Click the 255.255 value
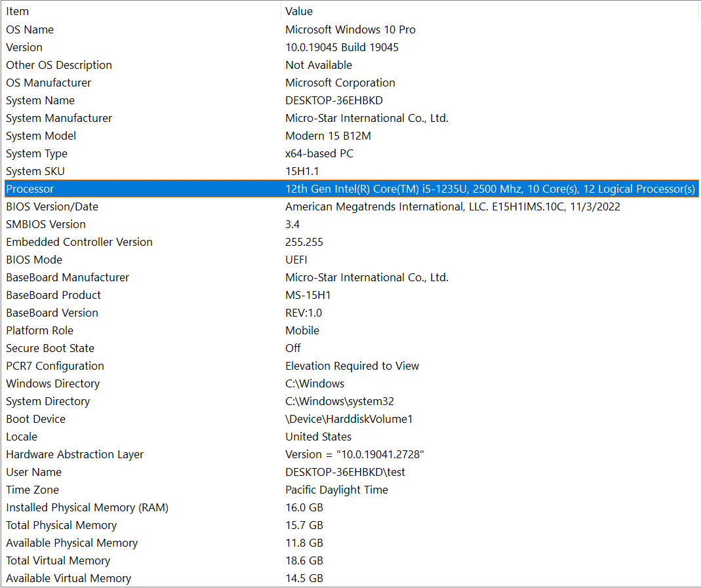 tap(304, 242)
